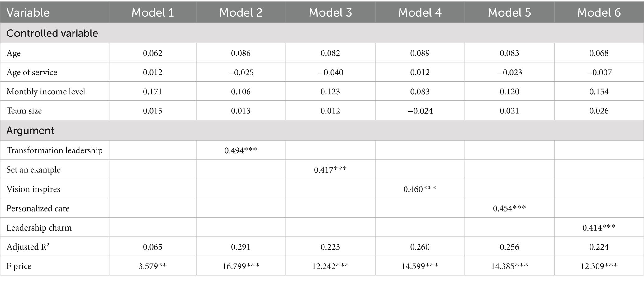
Task: Select the Model 1 column header
Action: [x=153, y=12]
